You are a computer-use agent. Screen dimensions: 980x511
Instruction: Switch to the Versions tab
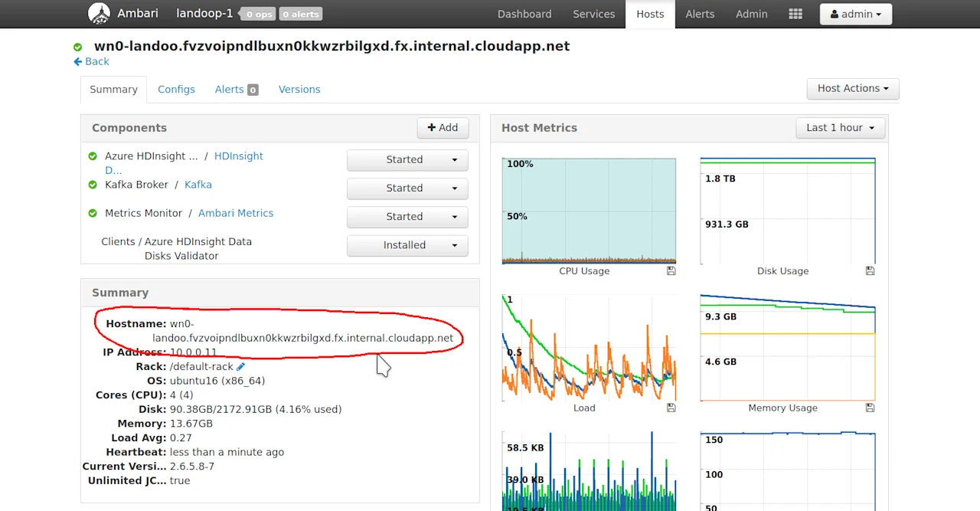(299, 90)
